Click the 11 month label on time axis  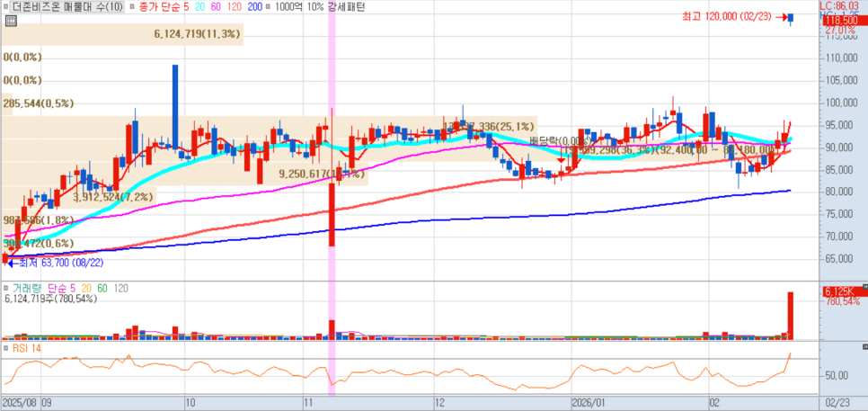pyautogui.click(x=308, y=403)
